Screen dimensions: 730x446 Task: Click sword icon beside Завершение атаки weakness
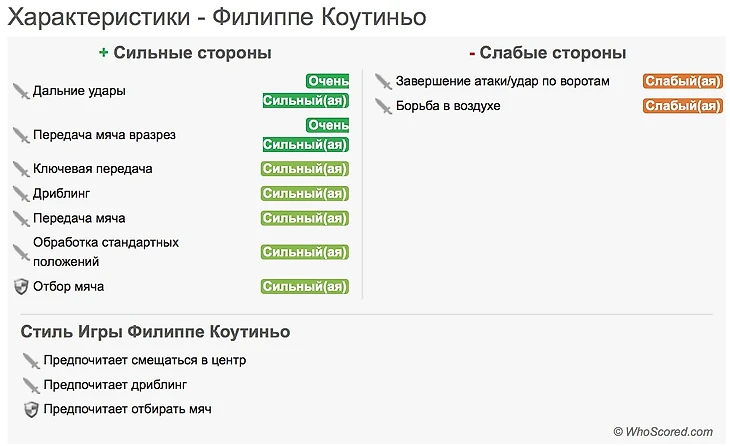pyautogui.click(x=383, y=81)
